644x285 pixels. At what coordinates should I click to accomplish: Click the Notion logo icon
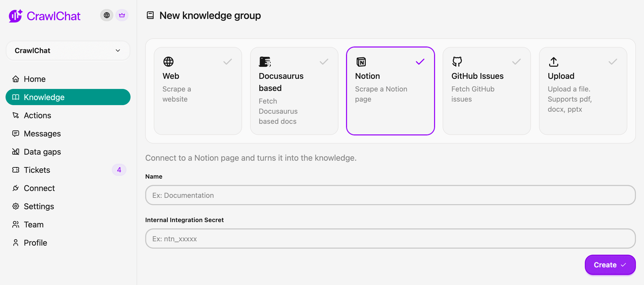click(361, 62)
